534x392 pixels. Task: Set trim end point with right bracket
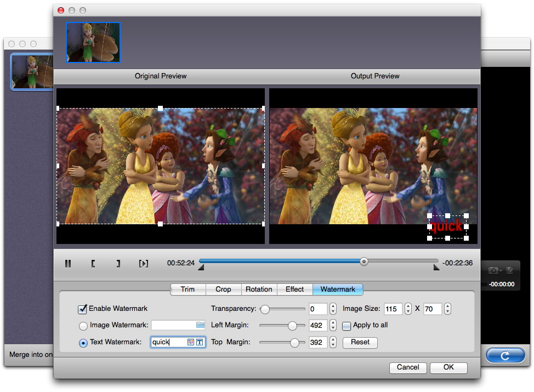coord(118,263)
